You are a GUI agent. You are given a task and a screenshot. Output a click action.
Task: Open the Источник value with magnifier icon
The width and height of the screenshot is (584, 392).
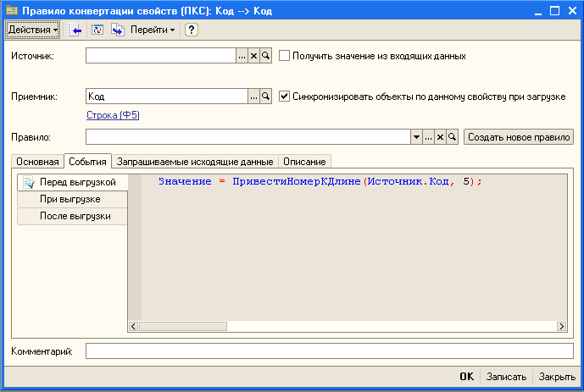click(265, 56)
